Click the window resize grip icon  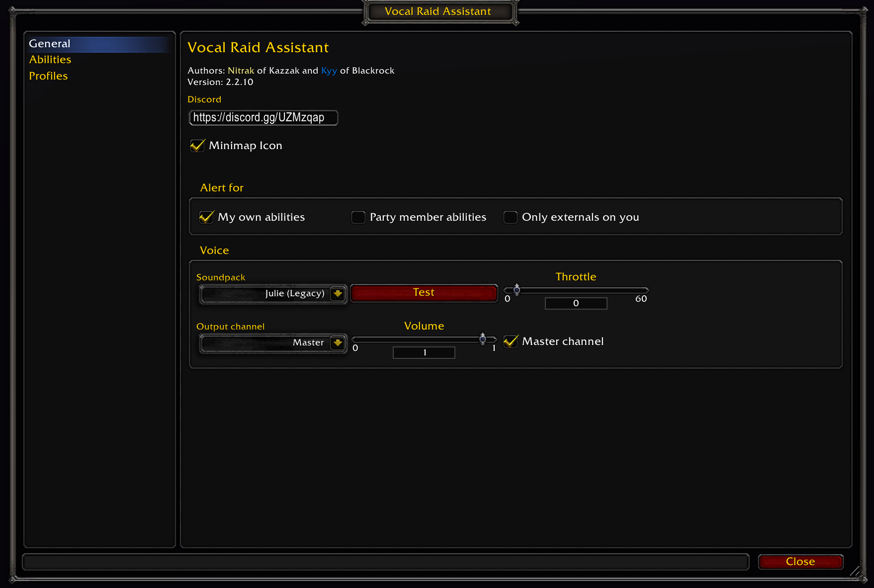point(855,572)
